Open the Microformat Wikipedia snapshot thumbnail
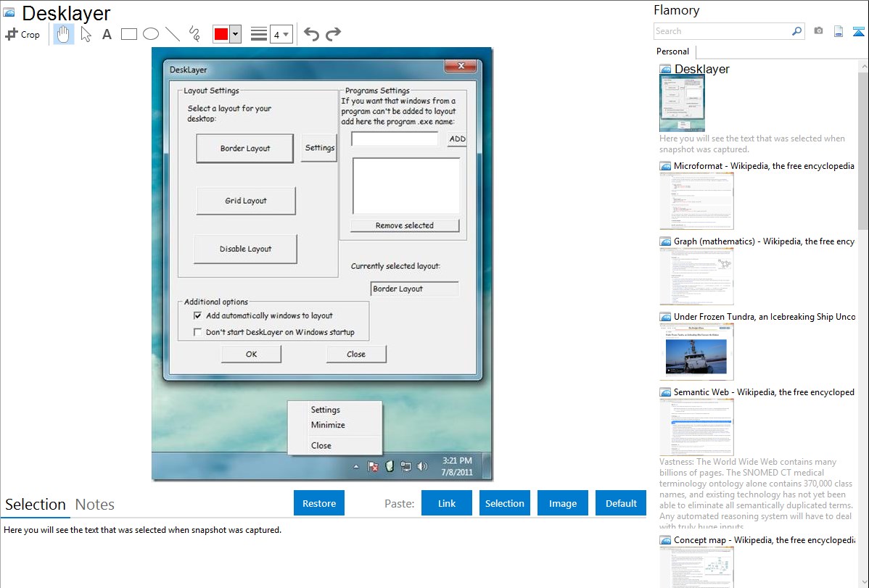 (696, 201)
